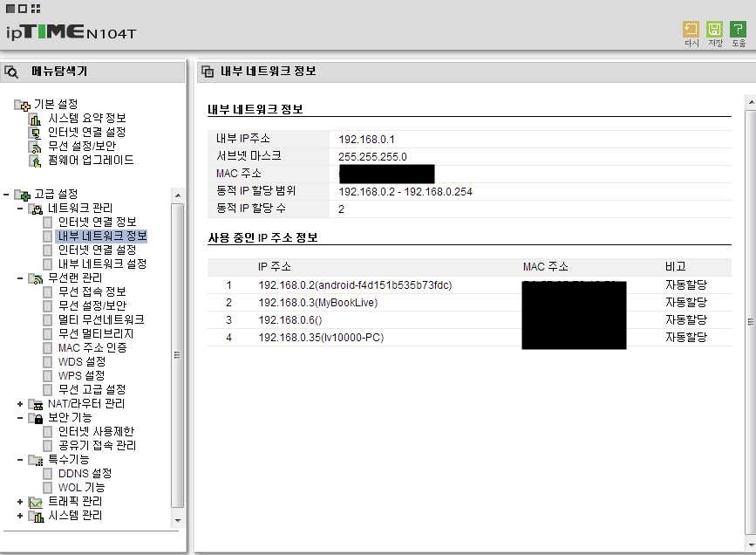Go to 무선 접속 정보 page
The width and height of the screenshot is (756, 555).
[92, 291]
